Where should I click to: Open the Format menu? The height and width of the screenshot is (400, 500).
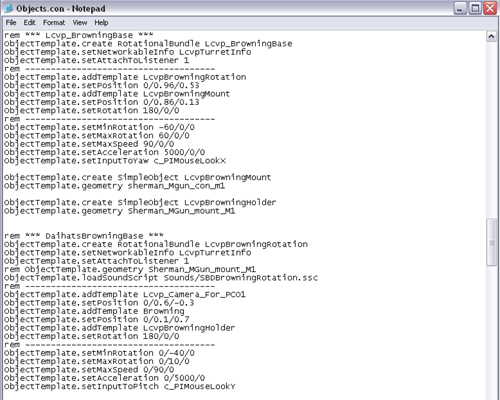click(54, 23)
